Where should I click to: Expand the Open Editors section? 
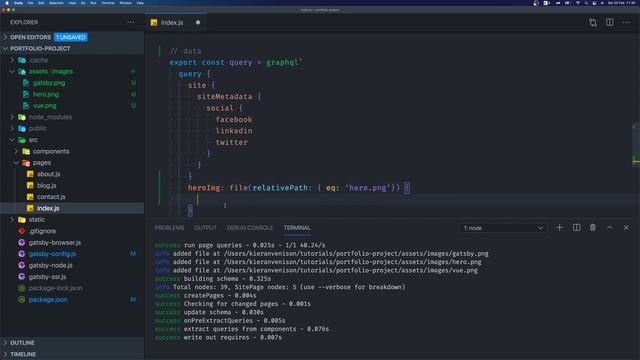[x=5, y=37]
